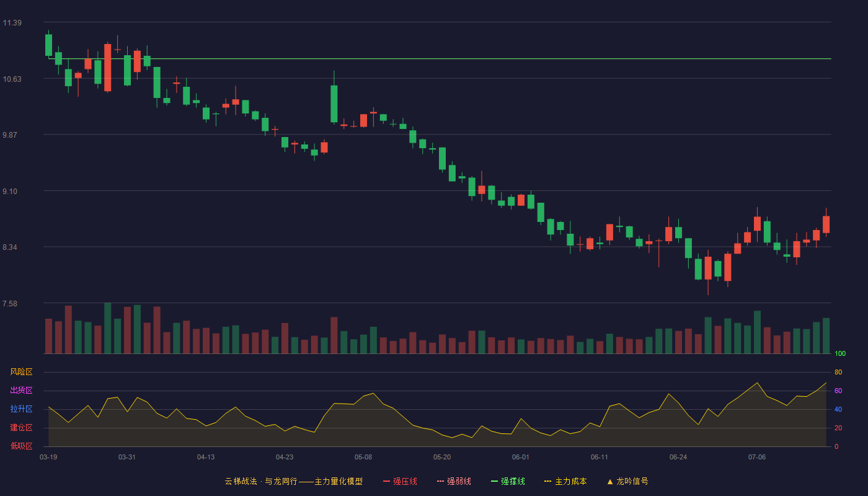The width and height of the screenshot is (868, 496).
Task: Click the 建仓区 zone label
Action: [x=21, y=428]
